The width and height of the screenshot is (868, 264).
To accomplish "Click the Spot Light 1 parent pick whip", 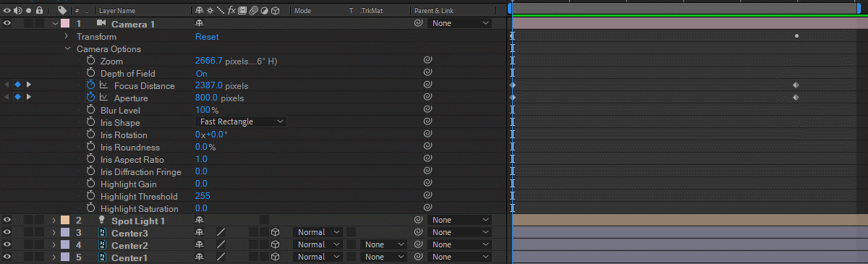I will coord(417,220).
